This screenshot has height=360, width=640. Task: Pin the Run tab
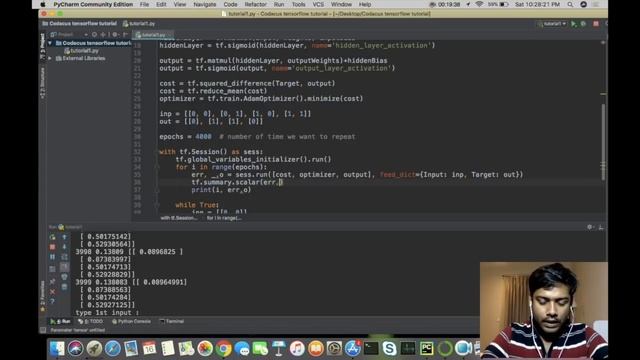click(52, 282)
